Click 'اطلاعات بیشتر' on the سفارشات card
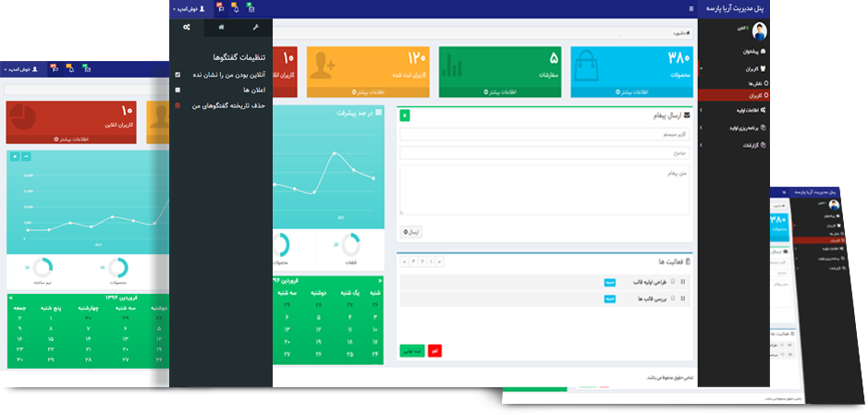 [x=498, y=92]
